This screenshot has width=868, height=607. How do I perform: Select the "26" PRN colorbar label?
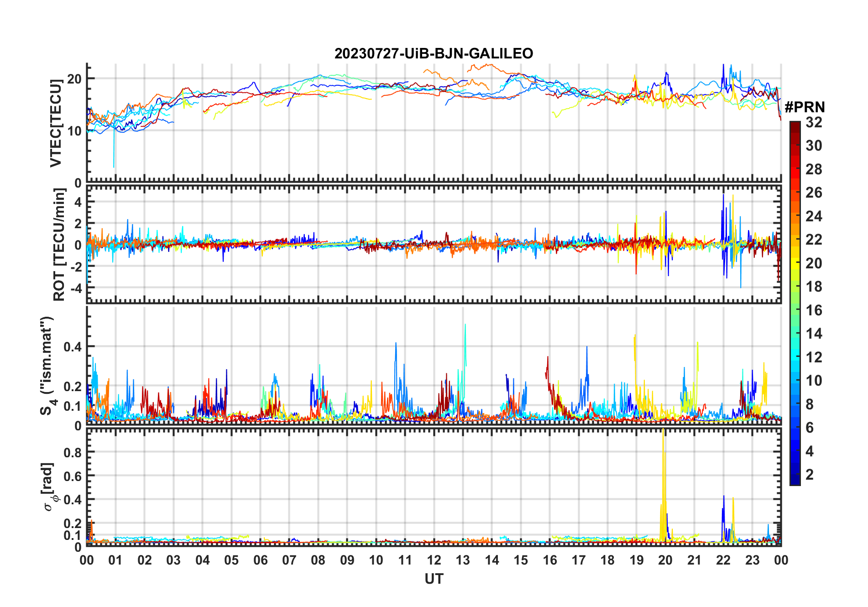[x=814, y=193]
